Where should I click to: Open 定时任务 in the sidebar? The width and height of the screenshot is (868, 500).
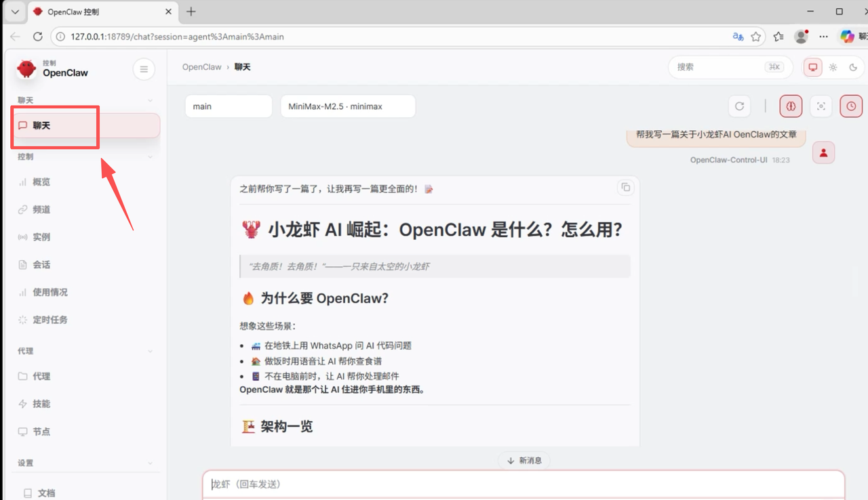tap(87, 320)
